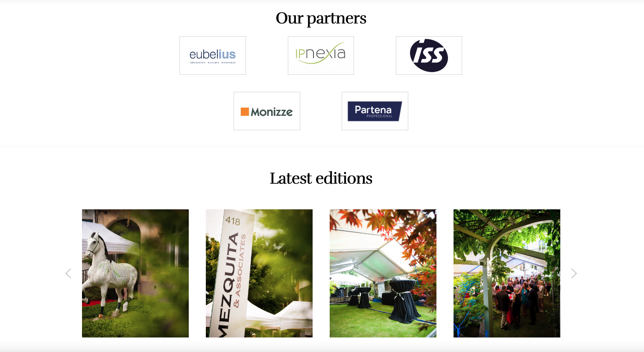Screen dimensions: 644x352
Task: Click the ISS partner logo
Action: pyautogui.click(x=429, y=56)
